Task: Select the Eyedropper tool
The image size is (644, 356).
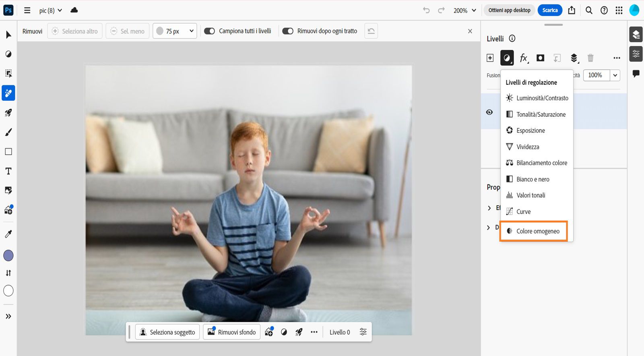Action: pyautogui.click(x=8, y=234)
